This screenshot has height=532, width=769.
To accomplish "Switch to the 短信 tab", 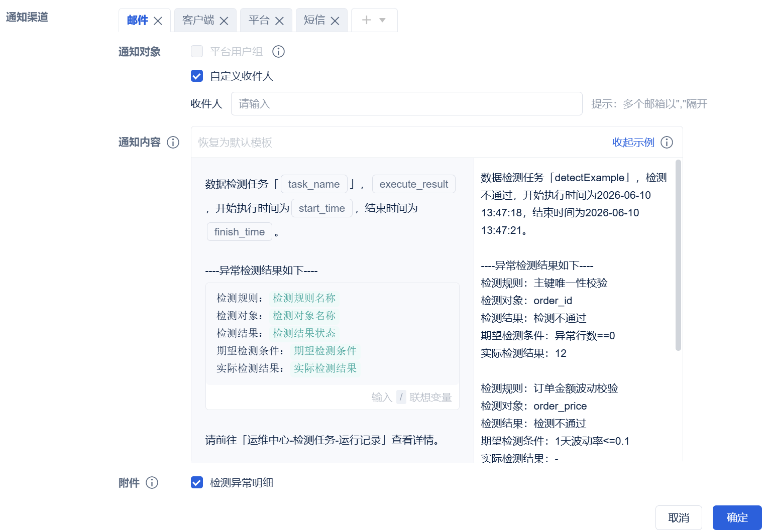I will coord(314,20).
